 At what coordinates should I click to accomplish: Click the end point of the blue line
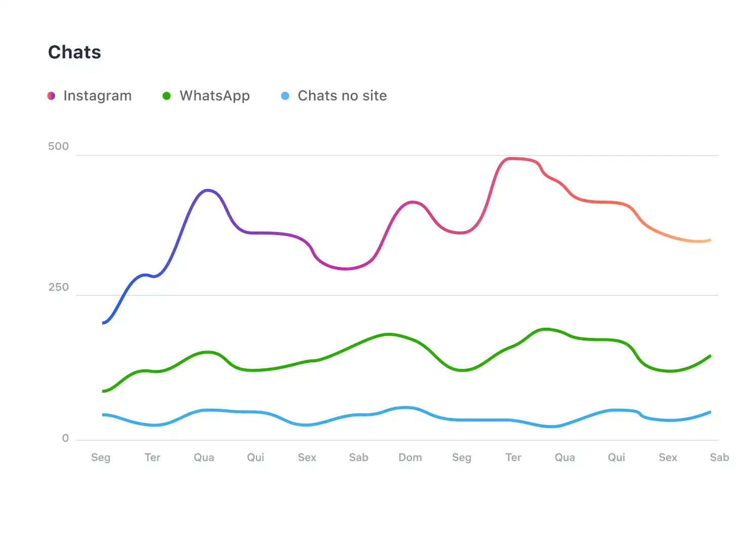point(710,412)
